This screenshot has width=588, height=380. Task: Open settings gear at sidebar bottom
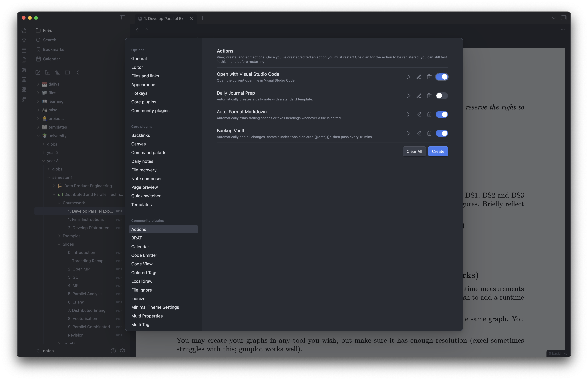coord(123,351)
